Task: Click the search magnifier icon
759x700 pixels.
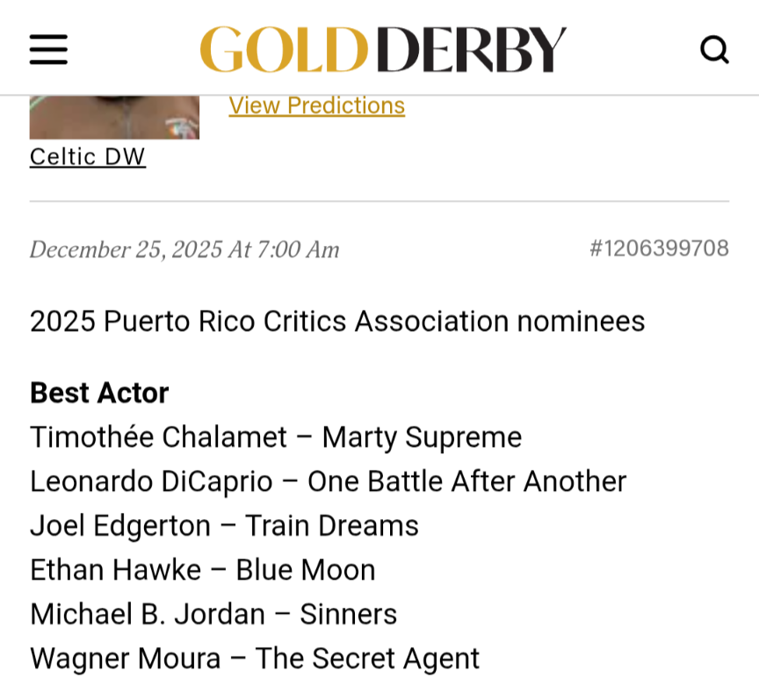Action: tap(714, 49)
